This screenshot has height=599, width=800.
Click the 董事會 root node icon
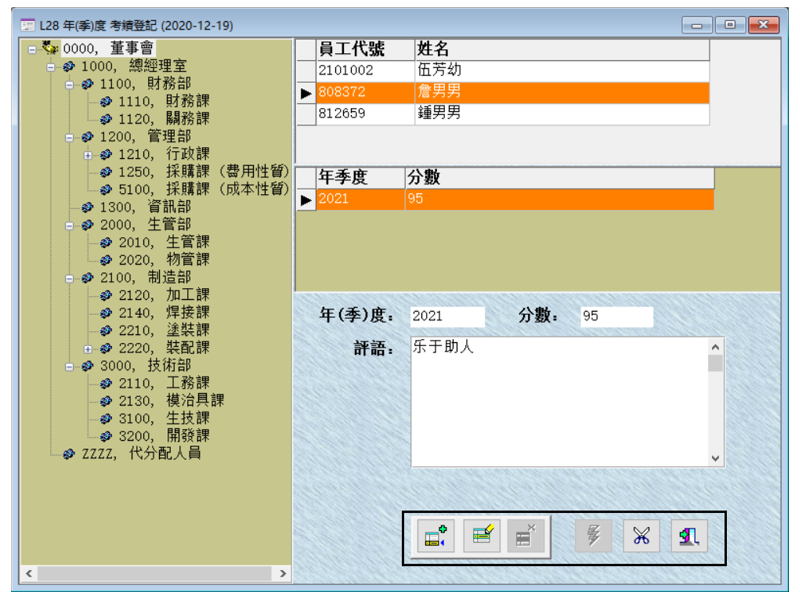[49, 47]
